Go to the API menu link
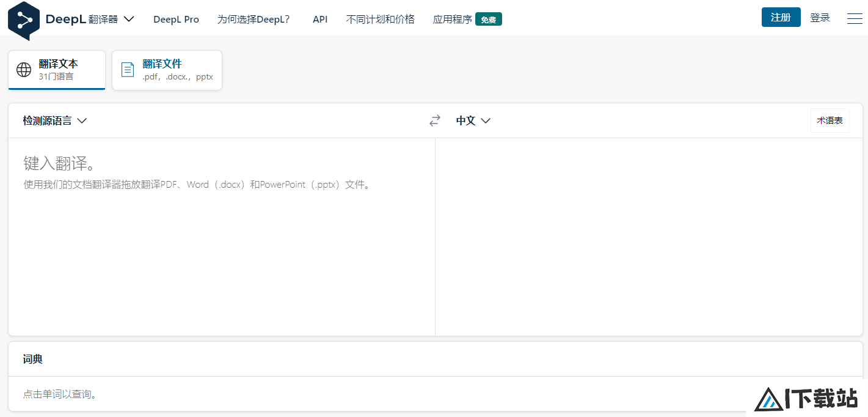The image size is (868, 417). click(x=320, y=19)
